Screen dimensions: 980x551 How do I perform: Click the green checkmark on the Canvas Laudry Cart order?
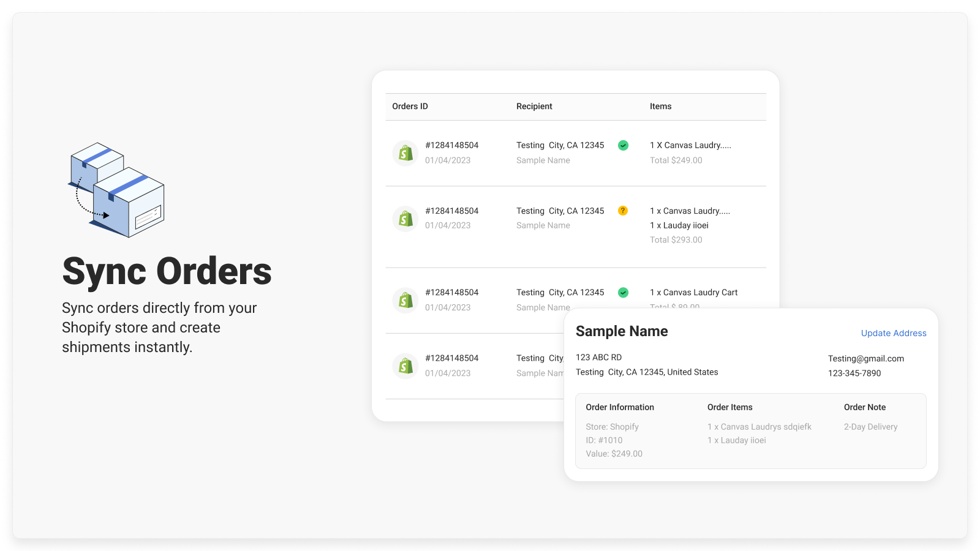623,293
